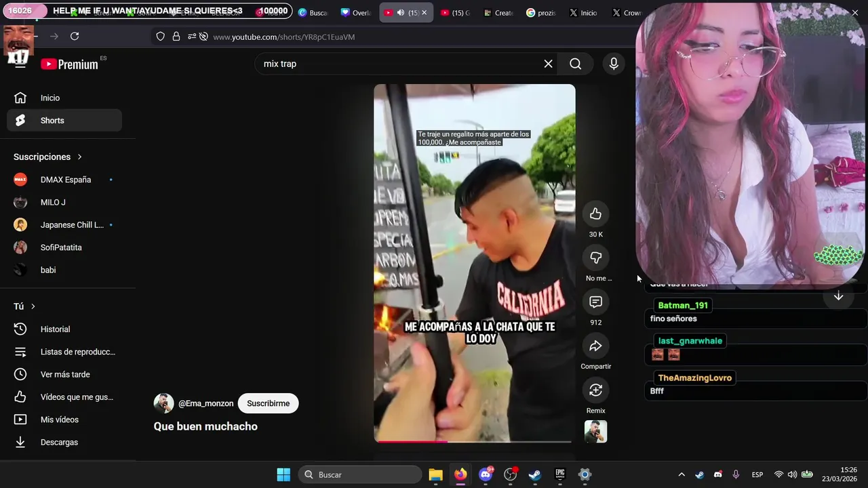
Task: Open Shorts in the YouTube sidebar
Action: pyautogui.click(x=64, y=121)
